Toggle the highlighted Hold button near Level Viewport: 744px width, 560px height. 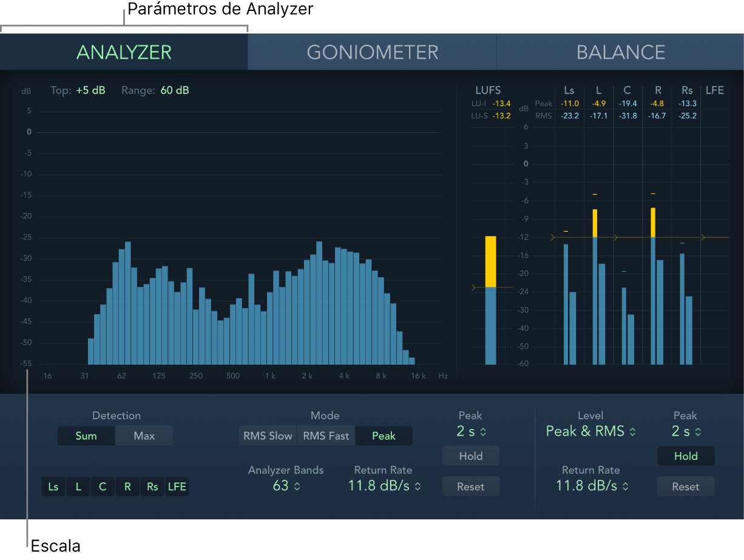tap(686, 456)
